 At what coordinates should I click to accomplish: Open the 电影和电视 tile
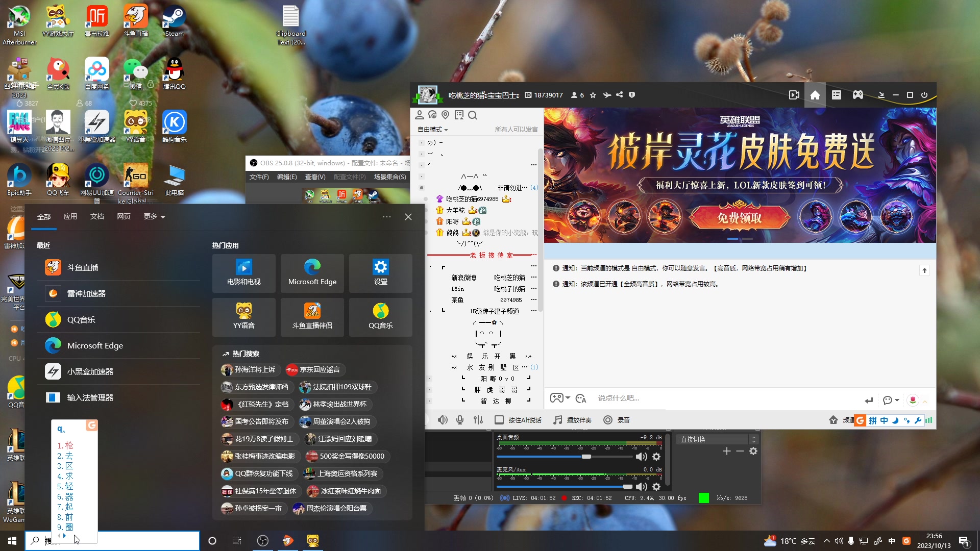(244, 273)
